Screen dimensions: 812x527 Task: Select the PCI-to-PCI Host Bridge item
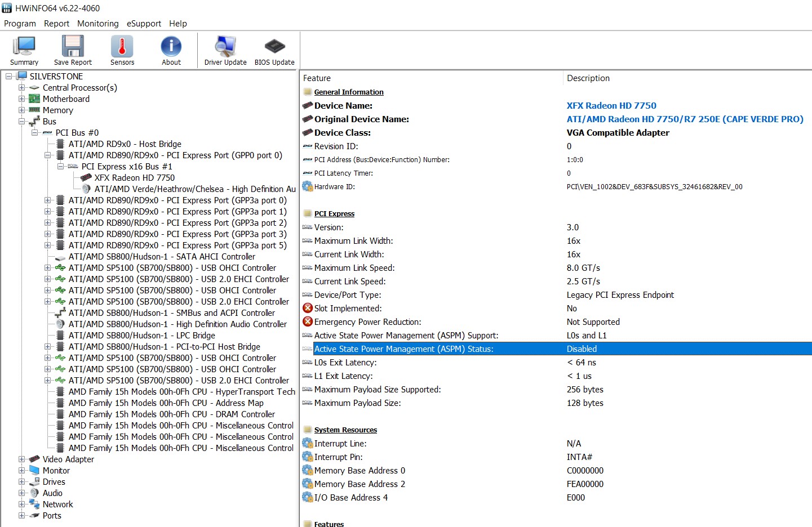click(x=165, y=346)
